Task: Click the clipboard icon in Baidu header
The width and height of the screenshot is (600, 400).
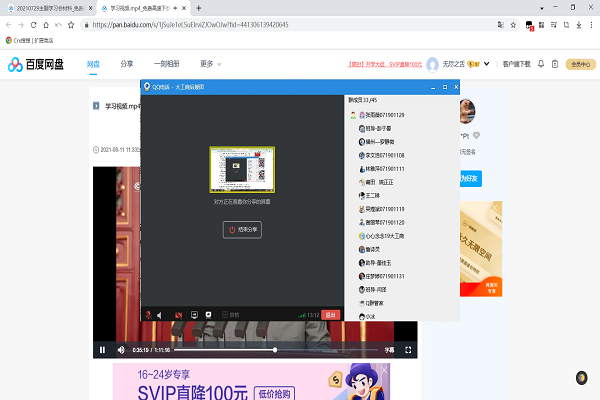Action: (555, 64)
